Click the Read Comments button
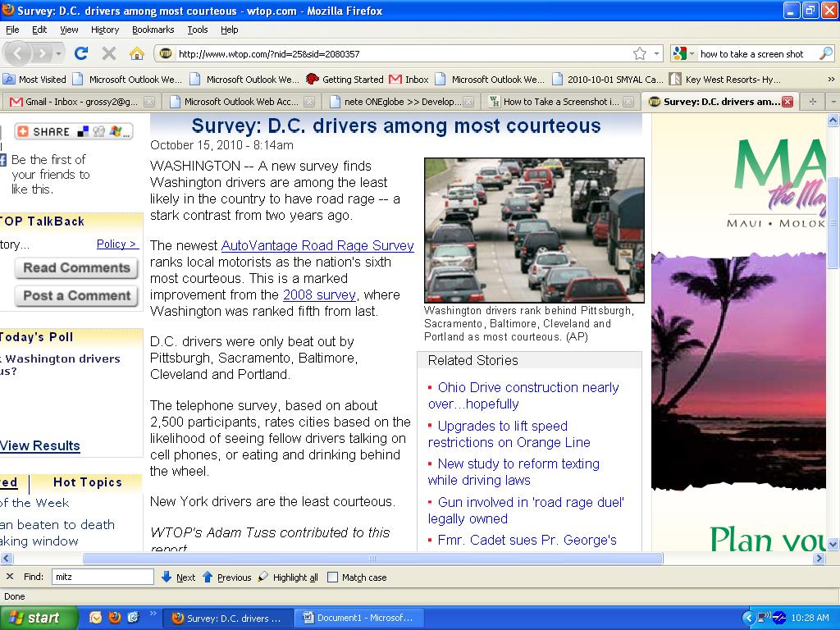This screenshot has height=630, width=840. (x=76, y=268)
